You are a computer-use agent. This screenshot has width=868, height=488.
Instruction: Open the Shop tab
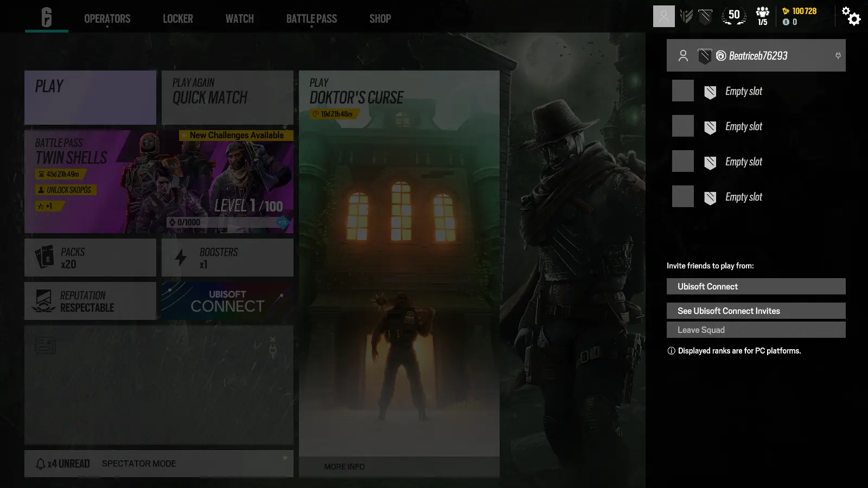coord(380,18)
